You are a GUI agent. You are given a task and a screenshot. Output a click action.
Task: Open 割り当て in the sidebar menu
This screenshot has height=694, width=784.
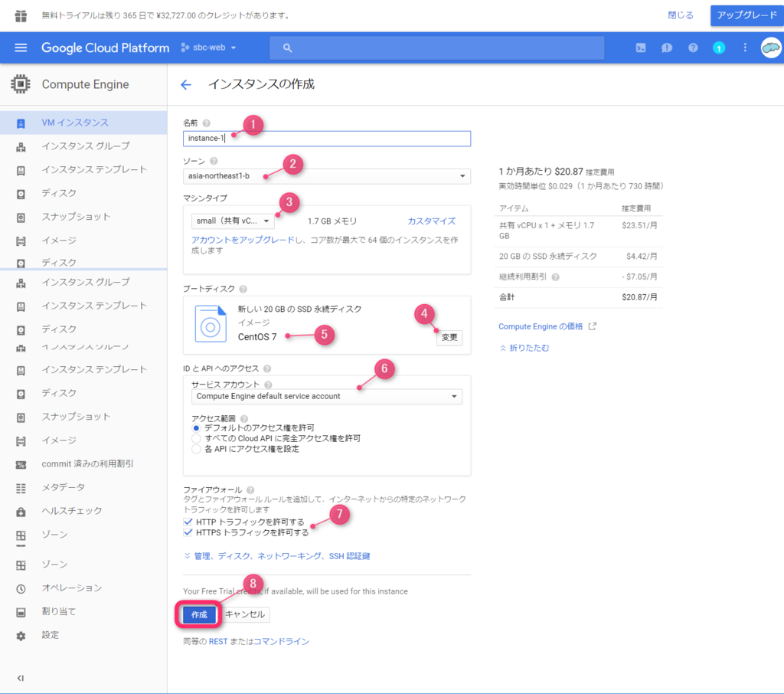point(55,611)
